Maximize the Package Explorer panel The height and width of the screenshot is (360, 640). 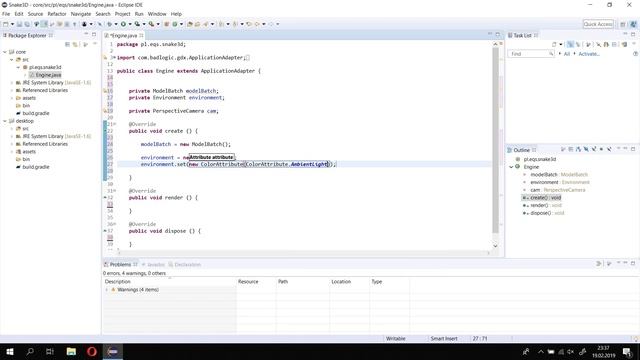[x=94, y=35]
